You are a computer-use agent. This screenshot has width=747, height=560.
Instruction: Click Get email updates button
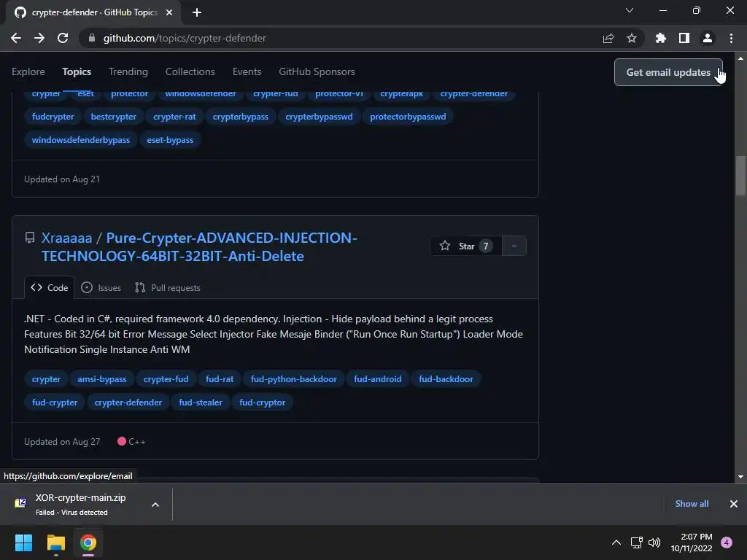click(x=668, y=72)
